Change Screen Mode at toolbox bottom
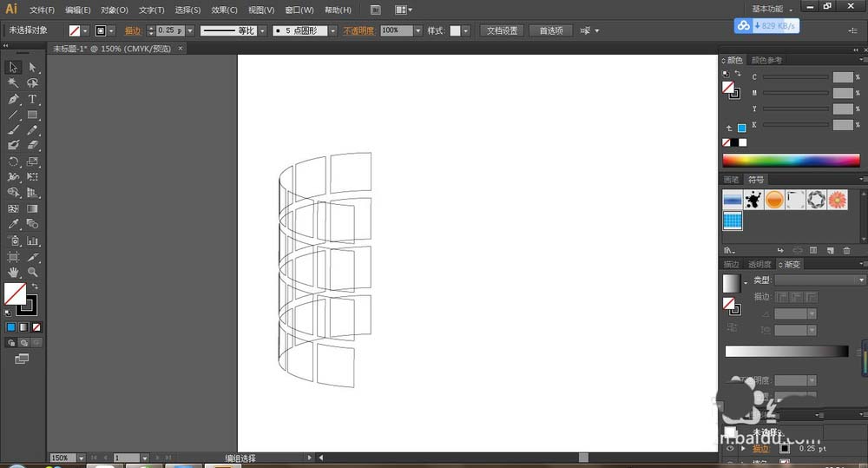The width and height of the screenshot is (868, 468). [22, 359]
